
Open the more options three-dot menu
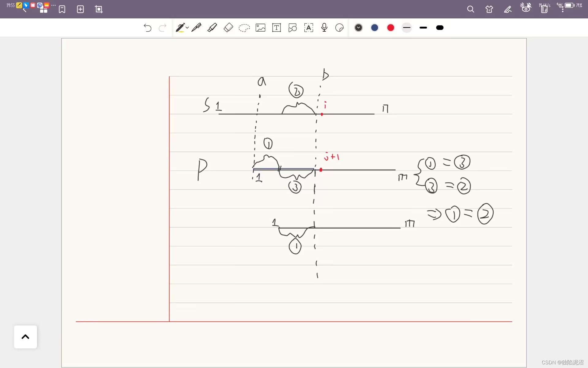(562, 10)
